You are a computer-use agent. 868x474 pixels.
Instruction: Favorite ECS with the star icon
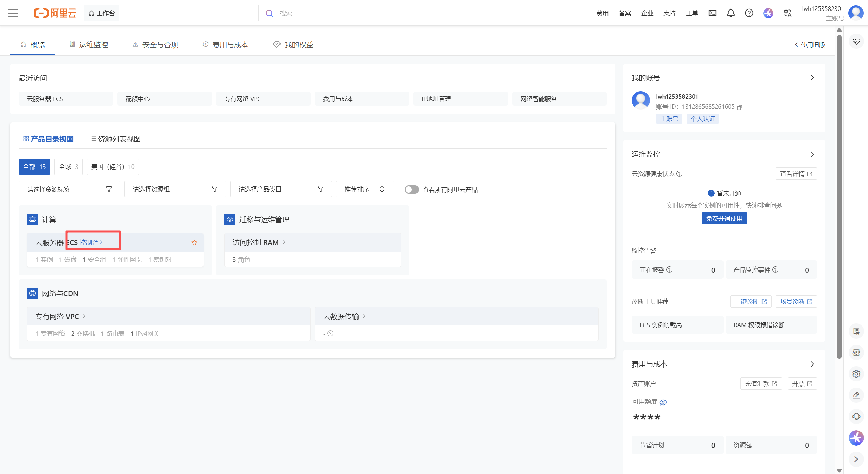(194, 242)
